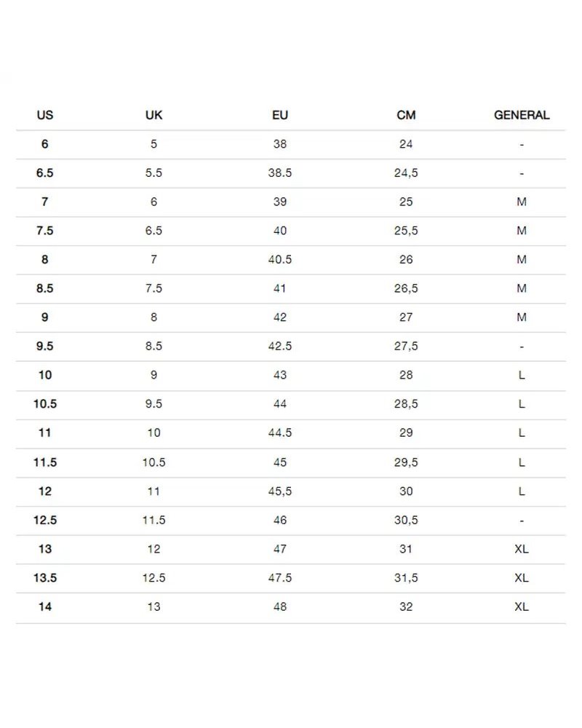
Task: Click the L label in US 10 row
Action: 522,375
